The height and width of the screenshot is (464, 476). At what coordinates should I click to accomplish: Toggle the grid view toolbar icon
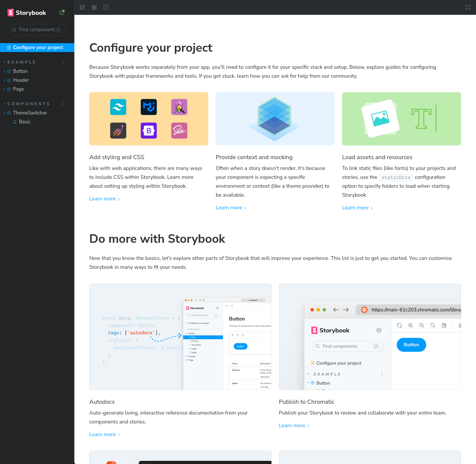click(x=94, y=7)
